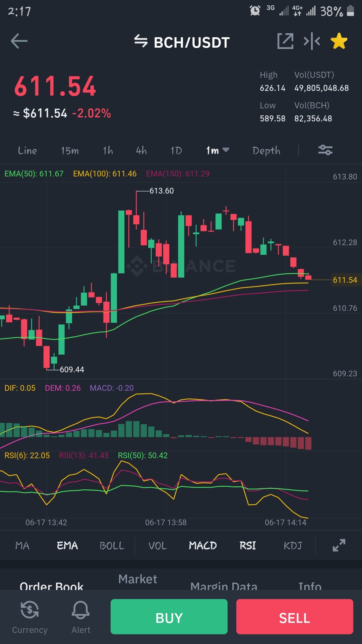The width and height of the screenshot is (362, 644).
Task: Open the Market trades tab
Action: (138, 579)
